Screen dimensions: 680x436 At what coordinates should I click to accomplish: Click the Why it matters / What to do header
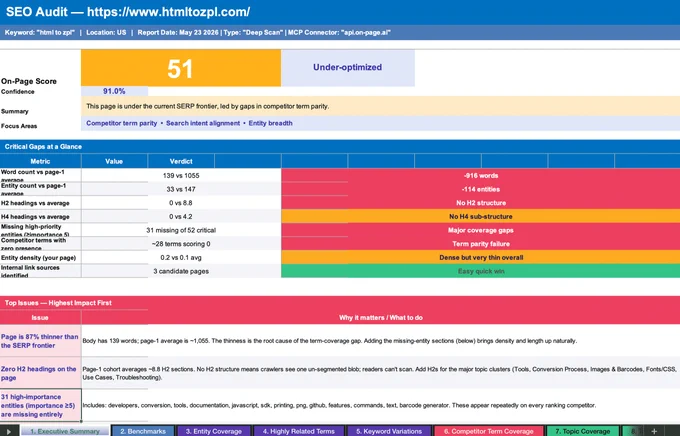point(381,318)
